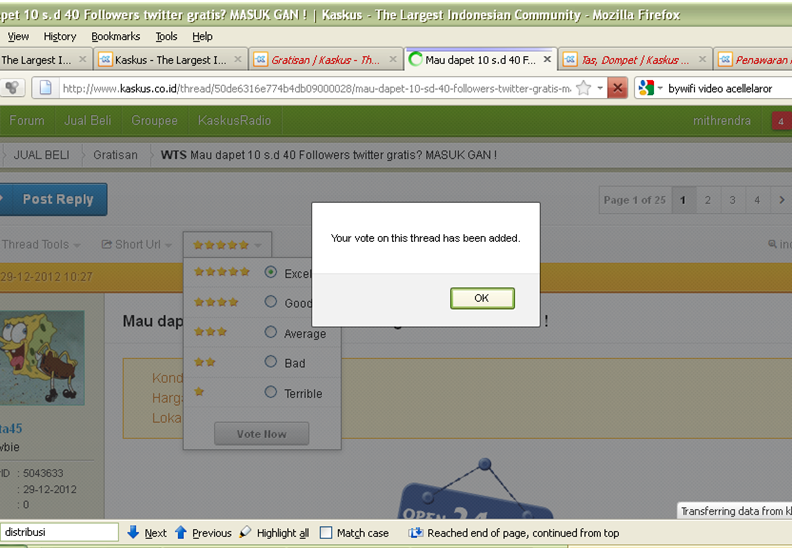Click the Kaskus favicon on the Tas, Dompet tab
The image size is (792, 548).
(570, 60)
